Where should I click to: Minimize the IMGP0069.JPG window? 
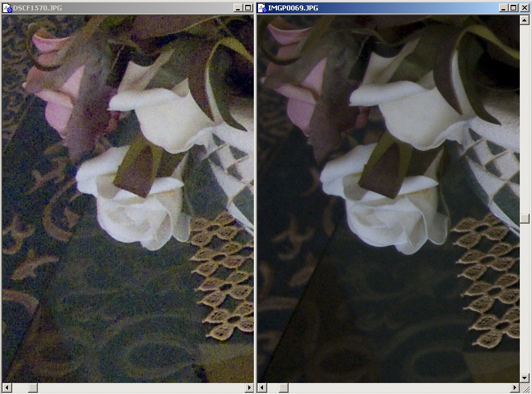(x=504, y=8)
